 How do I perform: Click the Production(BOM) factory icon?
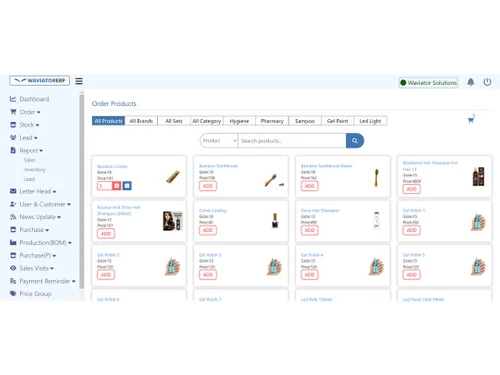(x=13, y=243)
